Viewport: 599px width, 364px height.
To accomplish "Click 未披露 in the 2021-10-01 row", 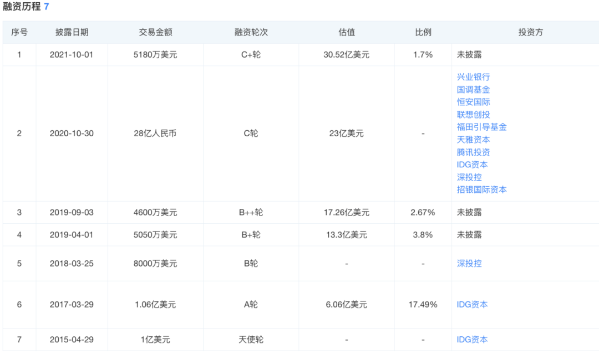I will point(469,54).
